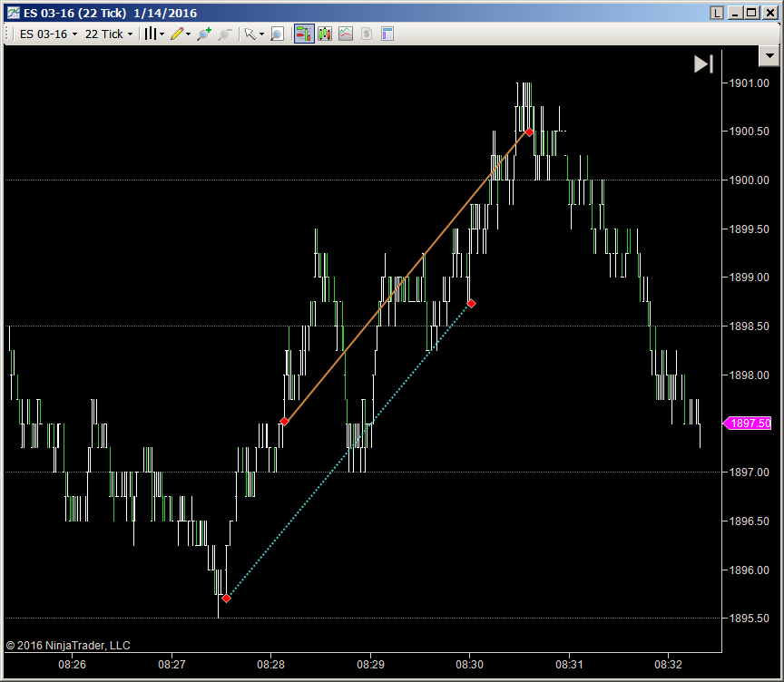
Task: Select the pencil drawing tools icon
Action: pyautogui.click(x=177, y=34)
